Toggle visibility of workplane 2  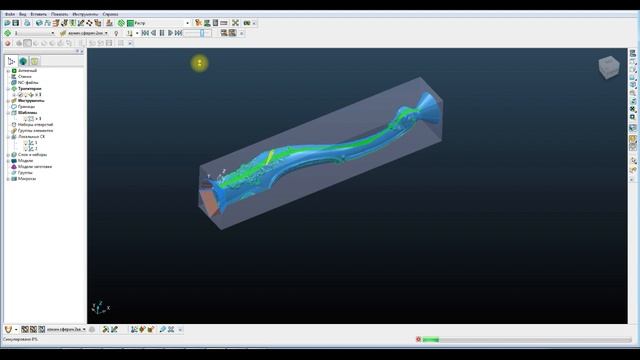pos(25,149)
